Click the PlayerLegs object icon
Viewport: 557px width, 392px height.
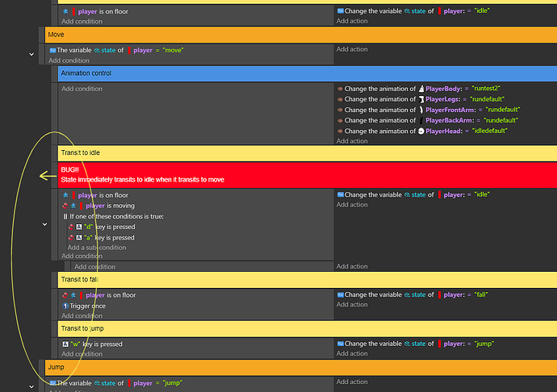coord(421,99)
